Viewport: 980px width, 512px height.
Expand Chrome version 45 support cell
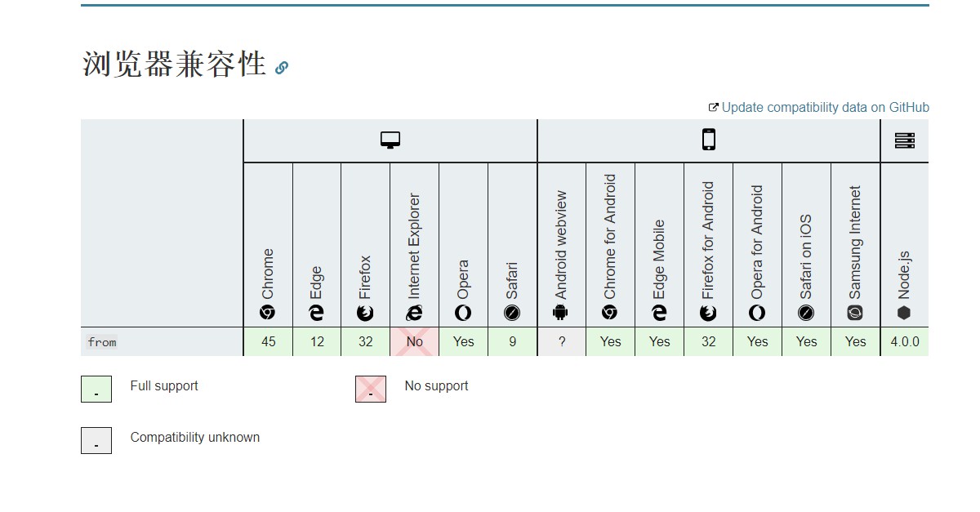coord(268,341)
